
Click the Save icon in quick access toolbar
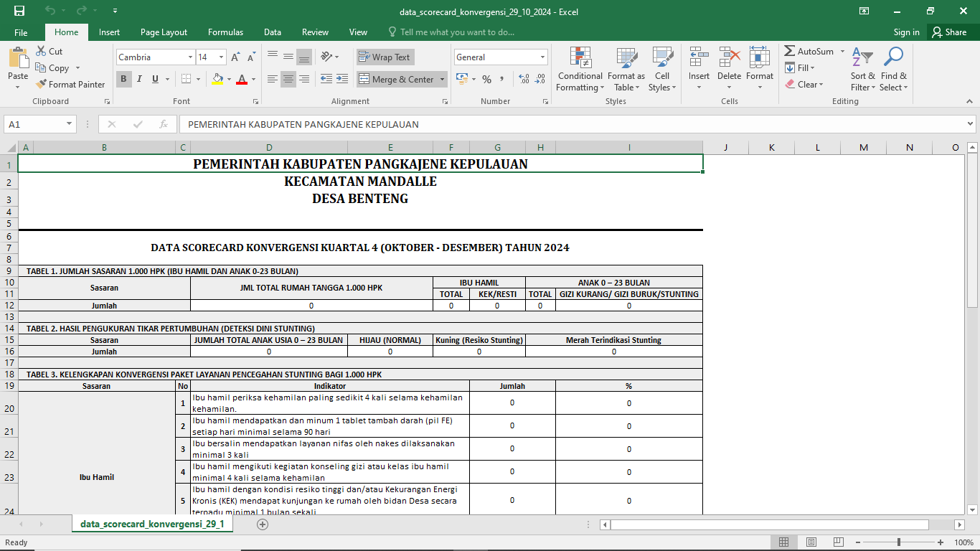point(19,11)
